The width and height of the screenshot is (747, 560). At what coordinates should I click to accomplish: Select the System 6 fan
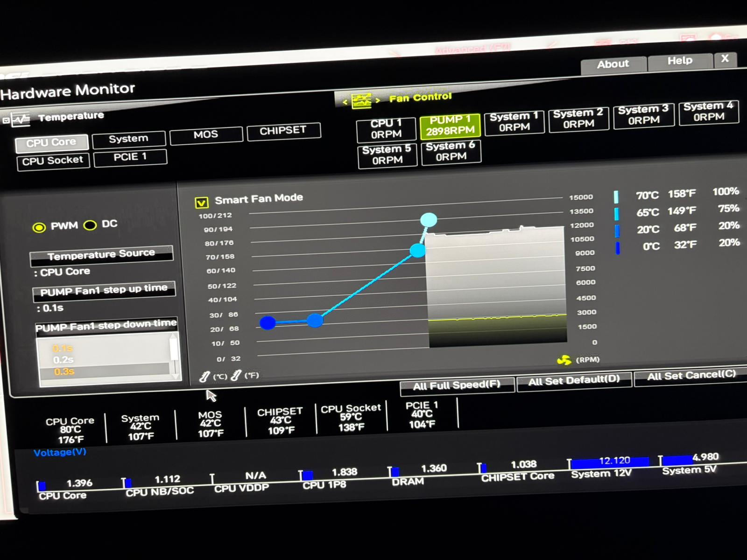(451, 152)
